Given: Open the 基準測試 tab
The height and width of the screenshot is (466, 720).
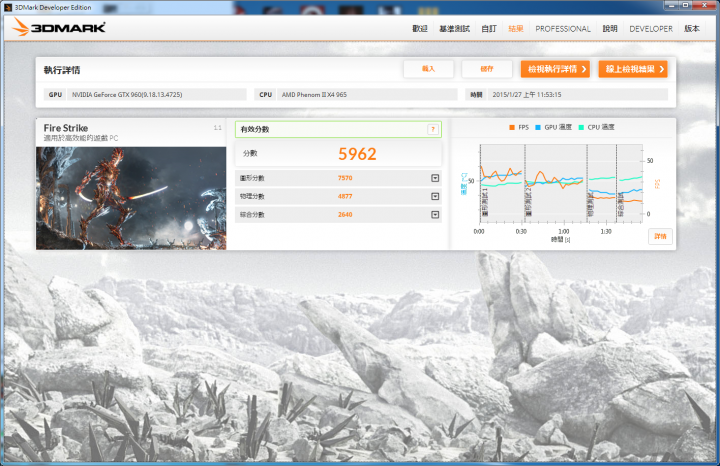Looking at the screenshot, I should pyautogui.click(x=454, y=29).
